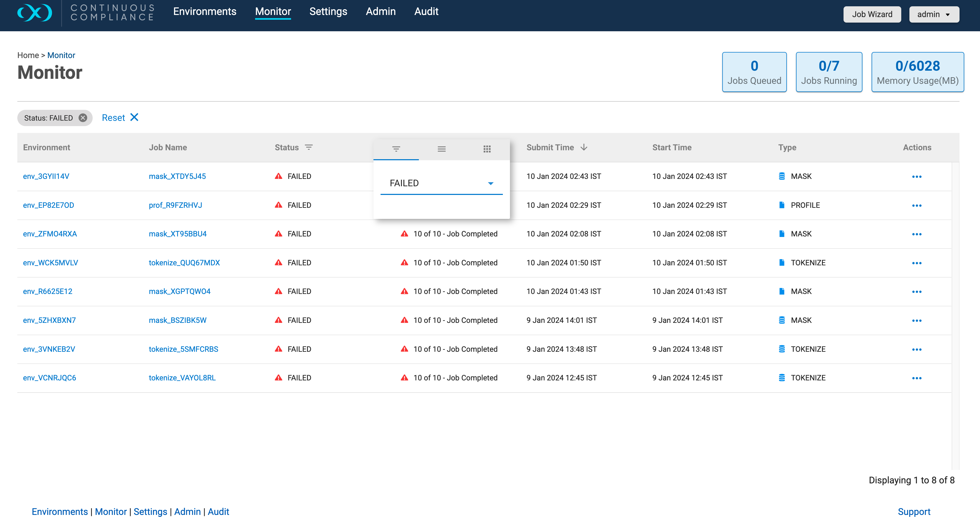Click '10 of 10 - Job Completed' for mask_XGPTQWO4
980x517 pixels.
(455, 291)
